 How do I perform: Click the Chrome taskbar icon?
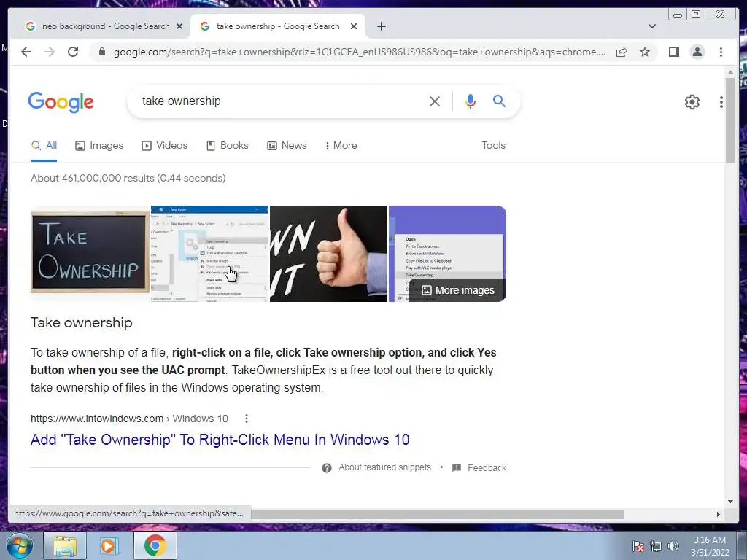click(155, 545)
